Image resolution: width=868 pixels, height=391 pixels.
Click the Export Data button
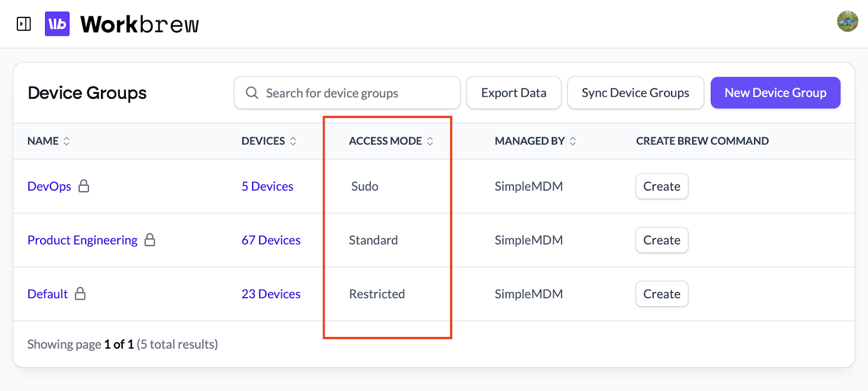(x=513, y=93)
